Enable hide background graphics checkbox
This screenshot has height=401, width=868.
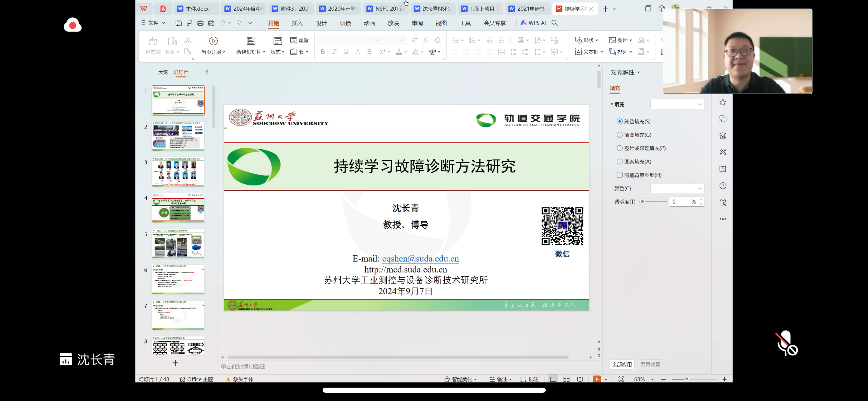(x=619, y=175)
